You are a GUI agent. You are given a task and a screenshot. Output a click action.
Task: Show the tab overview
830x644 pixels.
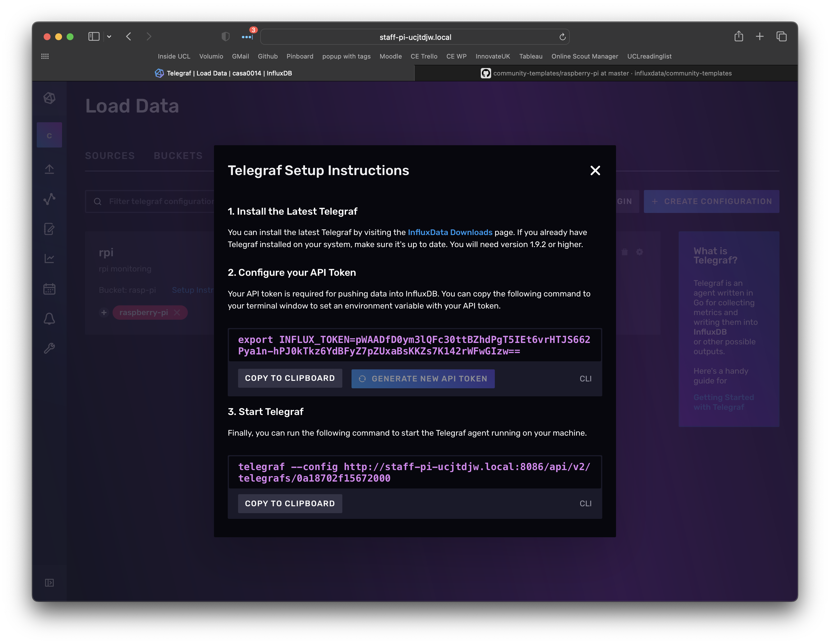coord(781,36)
